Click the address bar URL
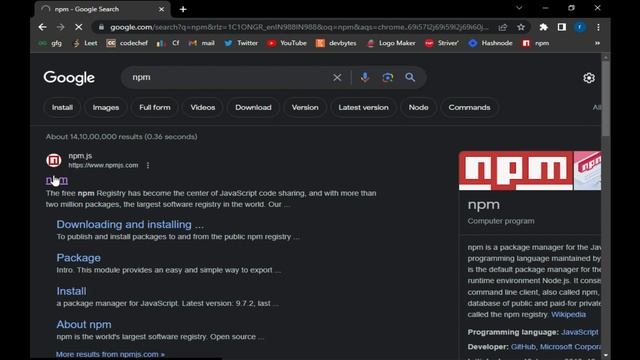 [x=299, y=27]
